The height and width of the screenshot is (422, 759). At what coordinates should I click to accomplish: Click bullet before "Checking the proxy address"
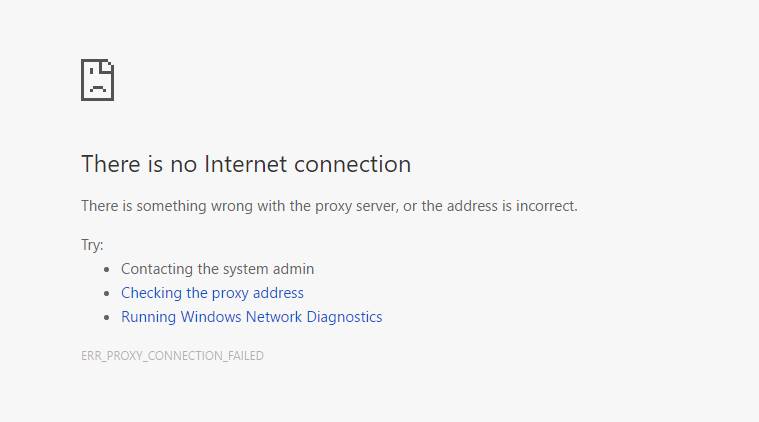107,294
